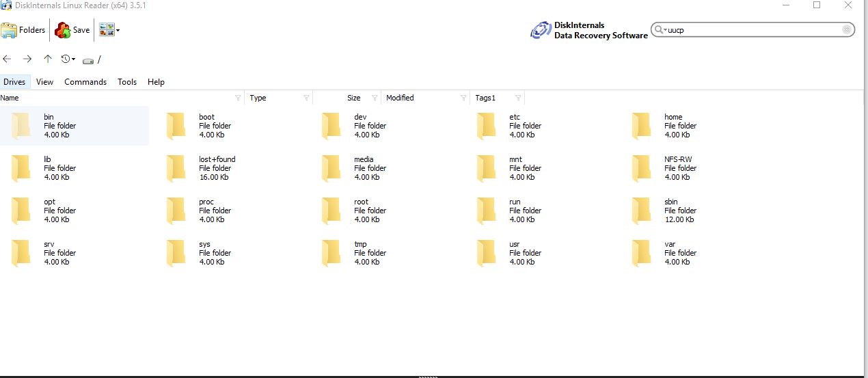The image size is (868, 378).
Task: Select the media folder icon
Action: [331, 168]
